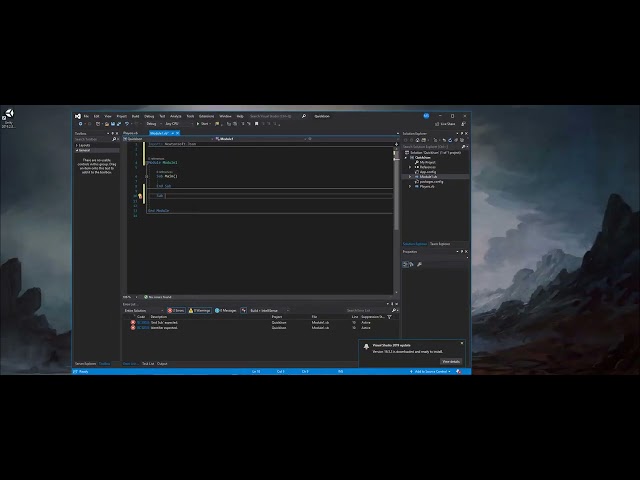Select app.config in Solution Explorer

click(x=427, y=172)
